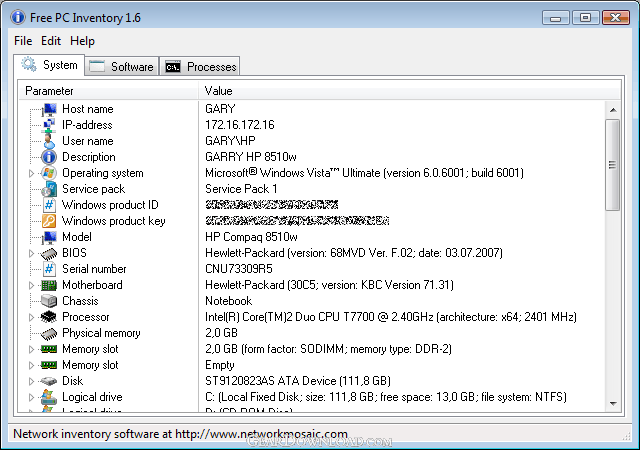Click the Value column header

[410, 91]
